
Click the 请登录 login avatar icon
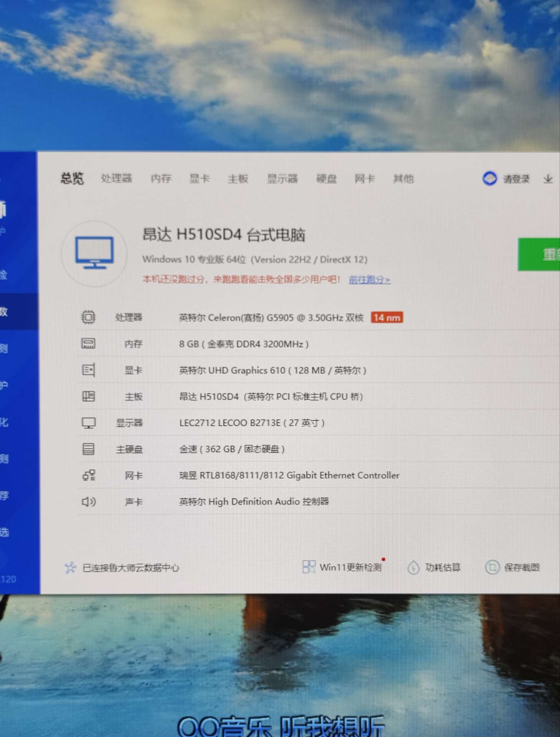(x=489, y=178)
